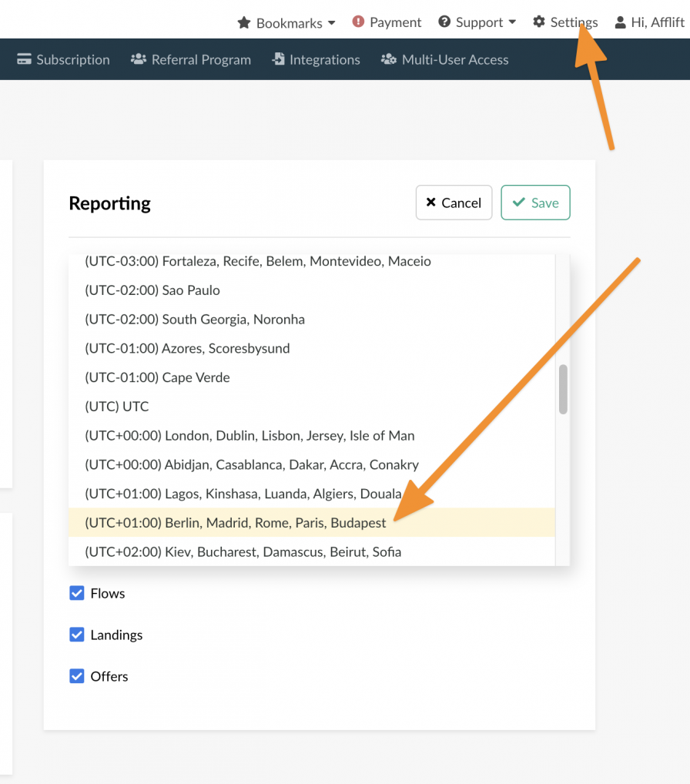Expand the Support dropdown arrow
Viewport: 690px width, 784px height.
512,23
